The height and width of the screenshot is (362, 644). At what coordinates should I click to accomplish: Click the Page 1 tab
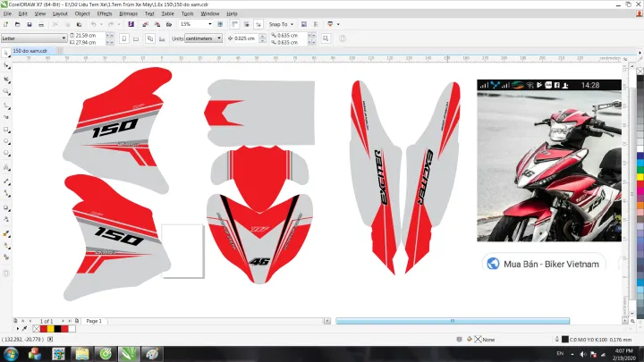click(94, 320)
